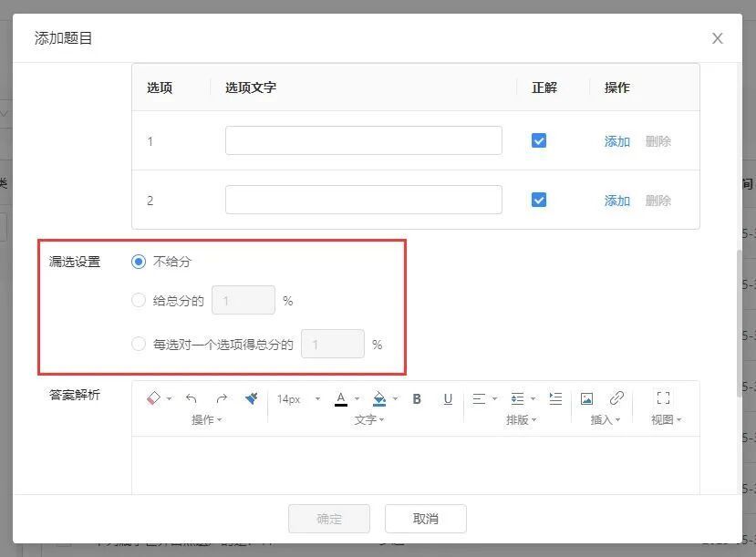Select the 不给分 radio option
The width and height of the screenshot is (756, 557).
click(139, 261)
